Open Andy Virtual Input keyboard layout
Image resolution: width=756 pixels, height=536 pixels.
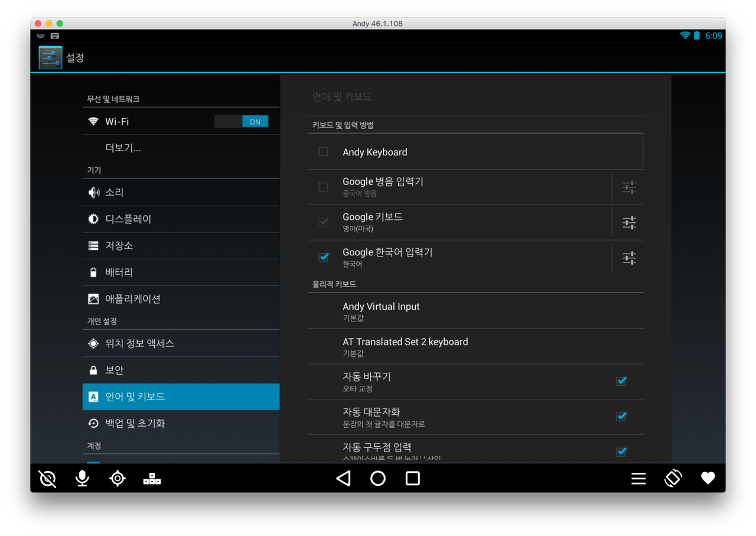(475, 311)
